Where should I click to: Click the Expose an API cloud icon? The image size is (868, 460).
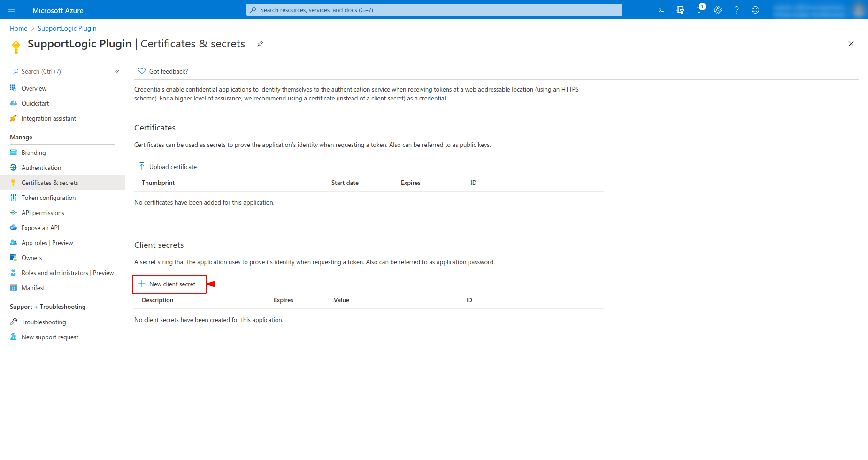13,227
